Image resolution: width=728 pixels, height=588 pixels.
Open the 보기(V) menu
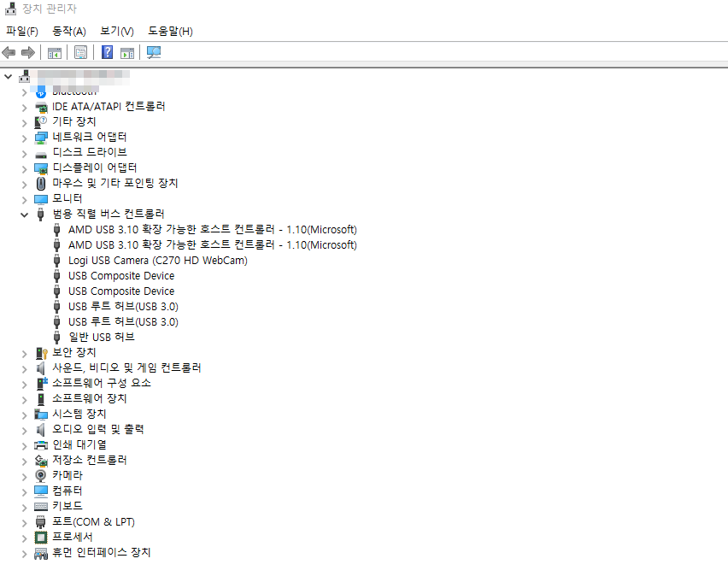pyautogui.click(x=116, y=31)
